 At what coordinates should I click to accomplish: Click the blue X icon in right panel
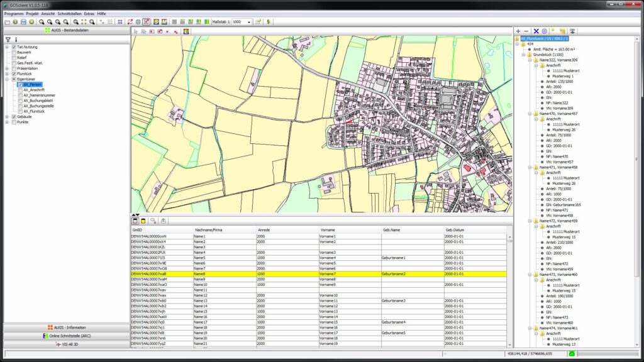pos(536,31)
